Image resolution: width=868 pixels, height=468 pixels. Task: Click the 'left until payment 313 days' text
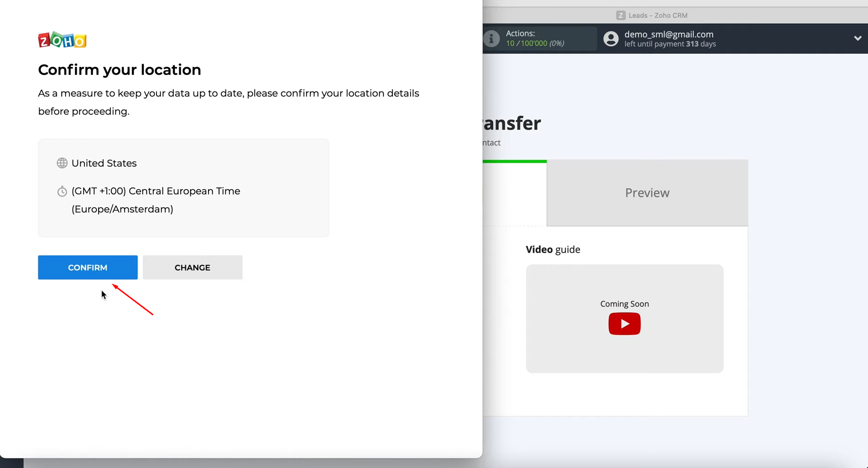tap(670, 44)
